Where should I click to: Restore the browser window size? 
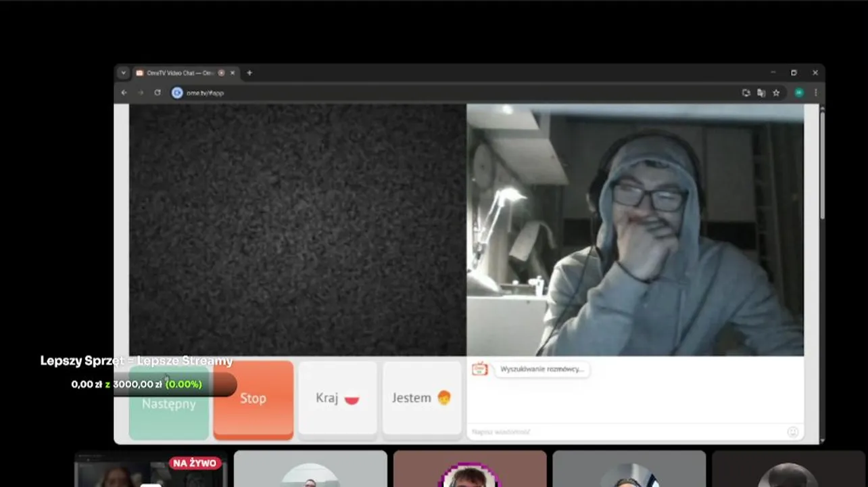pyautogui.click(x=794, y=72)
